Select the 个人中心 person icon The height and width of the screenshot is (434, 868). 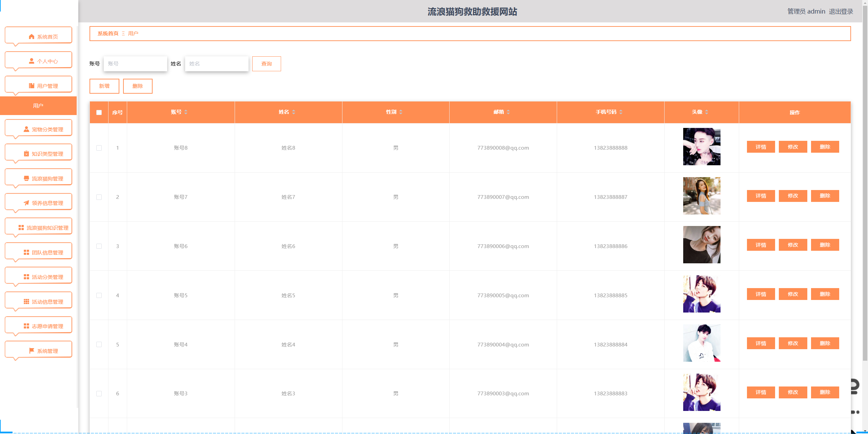(x=32, y=61)
